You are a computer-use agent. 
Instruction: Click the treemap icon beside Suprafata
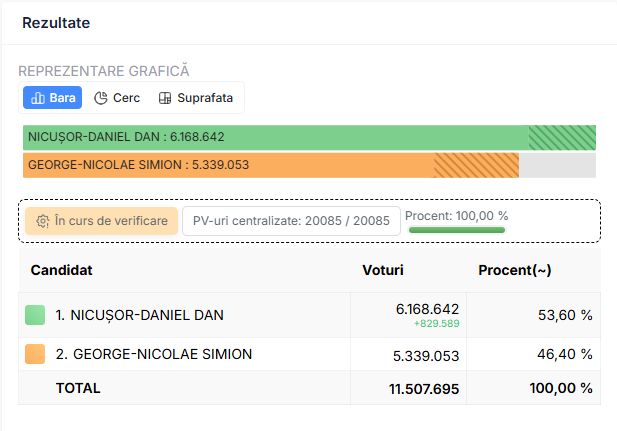[x=165, y=98]
